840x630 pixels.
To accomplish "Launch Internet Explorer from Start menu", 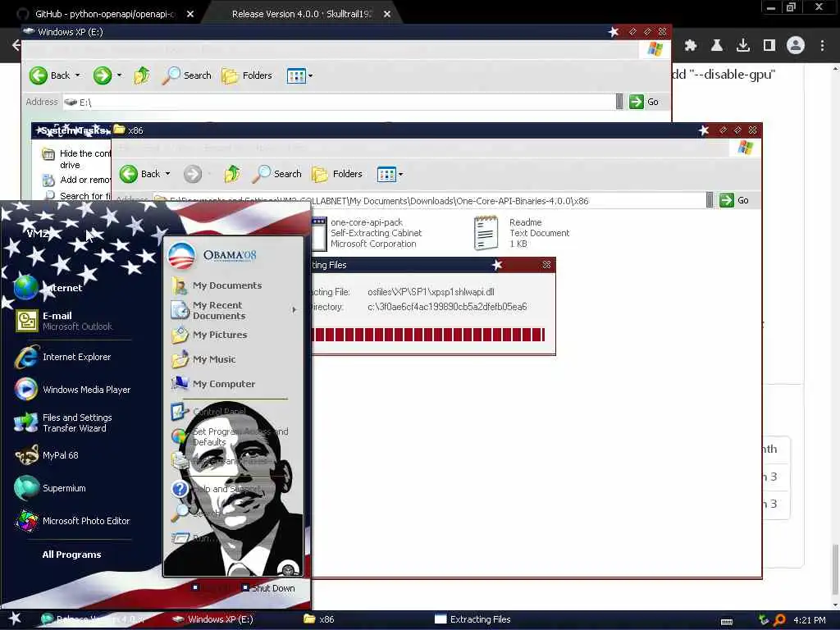I will [63, 357].
